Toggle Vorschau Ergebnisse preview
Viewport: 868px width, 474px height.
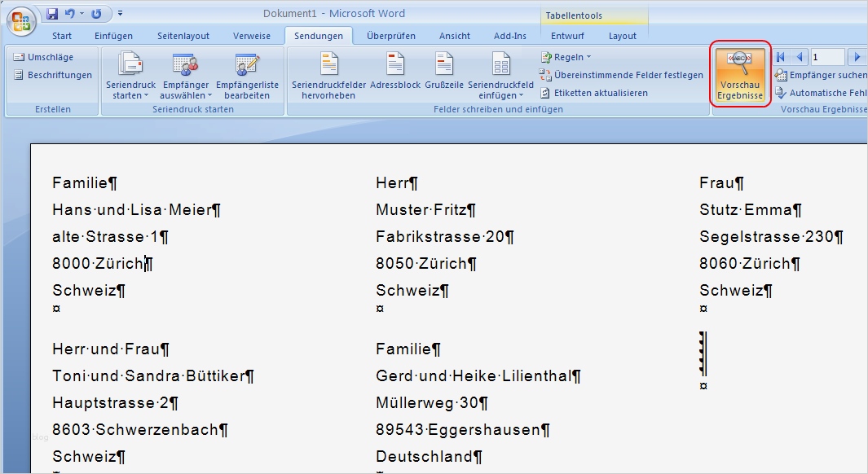click(740, 75)
